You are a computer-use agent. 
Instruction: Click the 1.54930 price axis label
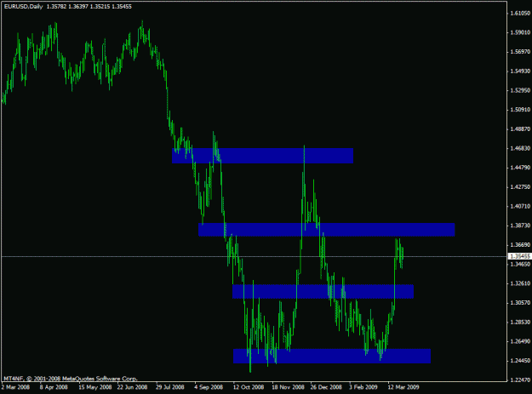pyautogui.click(x=520, y=71)
